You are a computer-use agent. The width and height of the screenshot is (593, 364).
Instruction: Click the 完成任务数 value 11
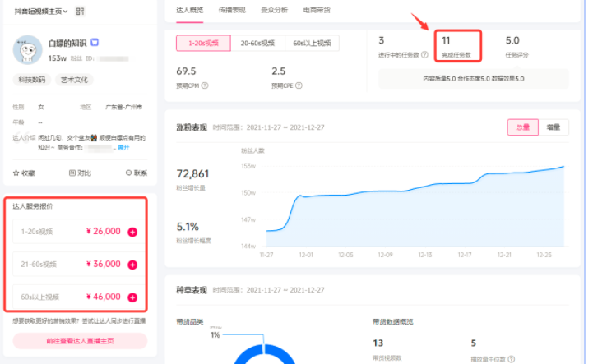point(446,40)
